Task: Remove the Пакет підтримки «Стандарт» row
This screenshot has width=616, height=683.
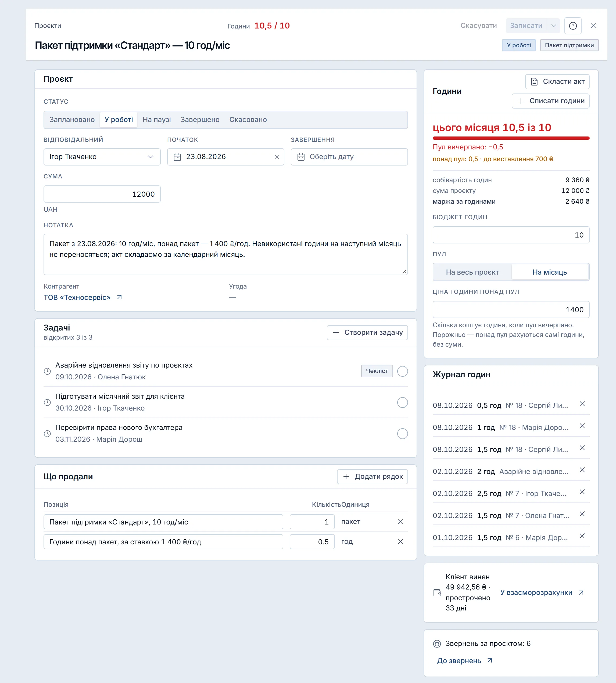Action: (400, 522)
